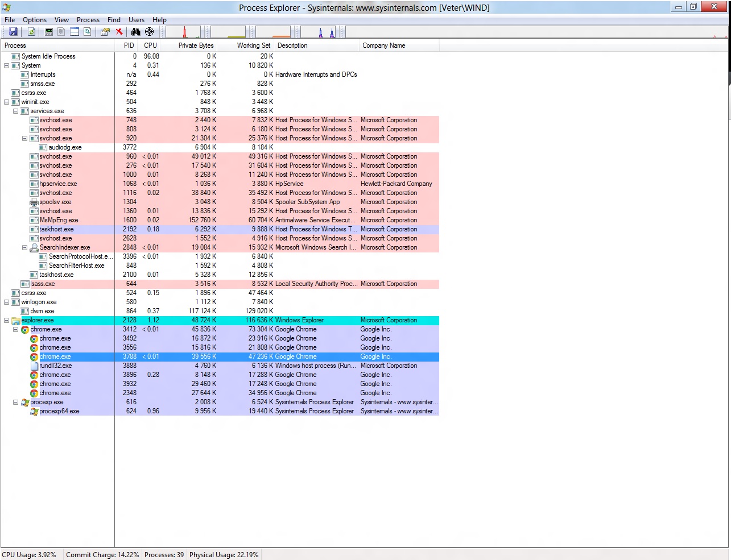Click the printer icon beside spoolsv.exe

coord(34,202)
